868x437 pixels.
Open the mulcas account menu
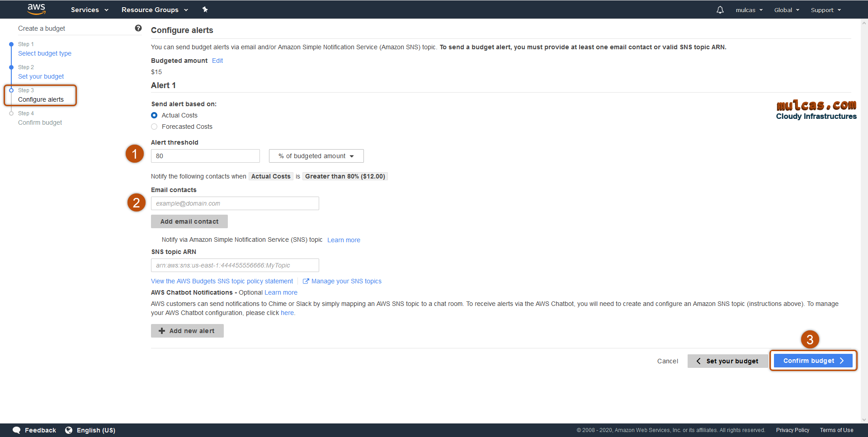(749, 10)
